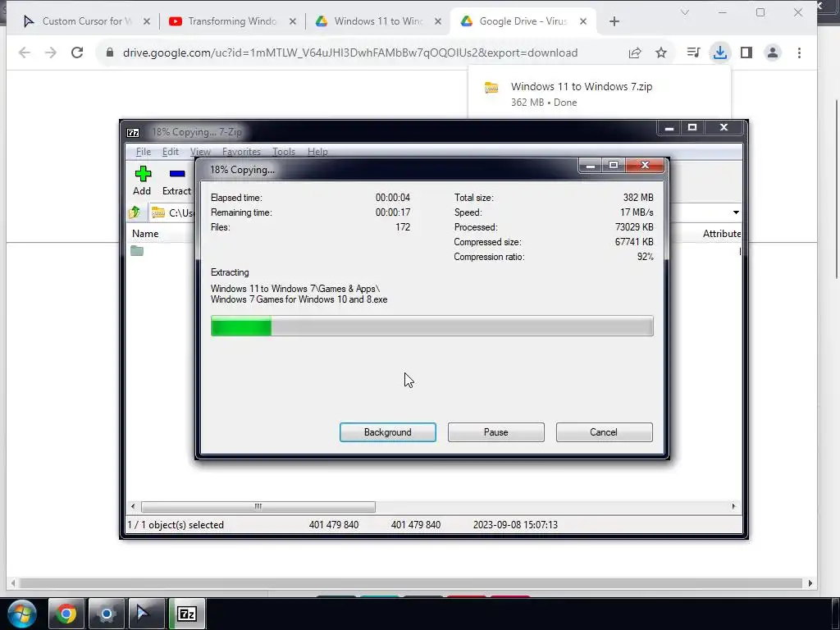
Task: Close the Transforming Windows YouTube tab
Action: pyautogui.click(x=293, y=21)
